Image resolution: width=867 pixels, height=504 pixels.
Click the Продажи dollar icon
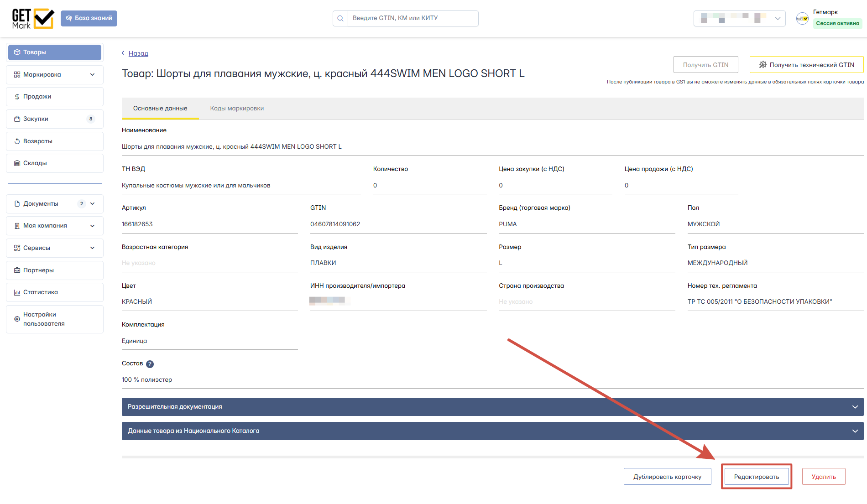point(17,97)
